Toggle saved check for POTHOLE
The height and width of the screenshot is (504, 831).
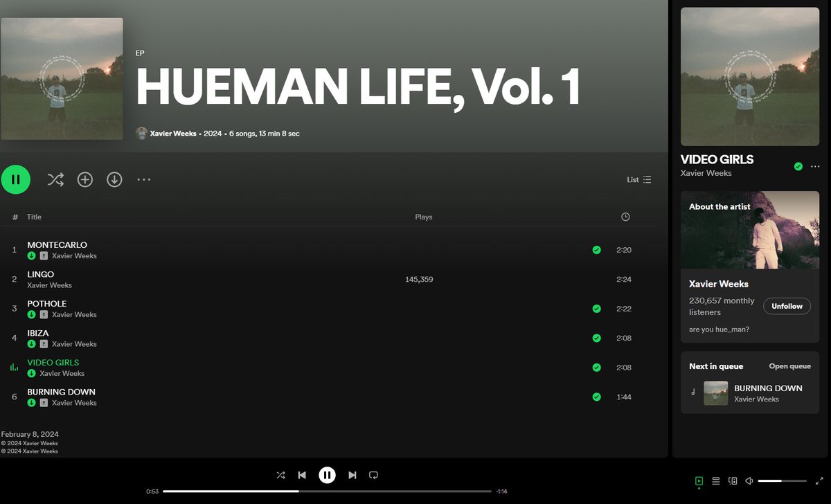(x=596, y=309)
